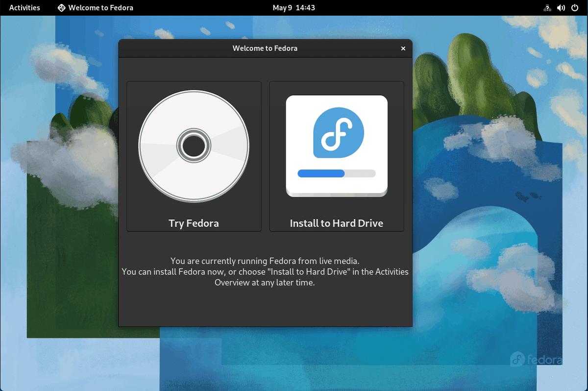This screenshot has height=391, width=588.
Task: Click the text 'You are currently running Fedora from live media.'
Action: tap(265, 261)
